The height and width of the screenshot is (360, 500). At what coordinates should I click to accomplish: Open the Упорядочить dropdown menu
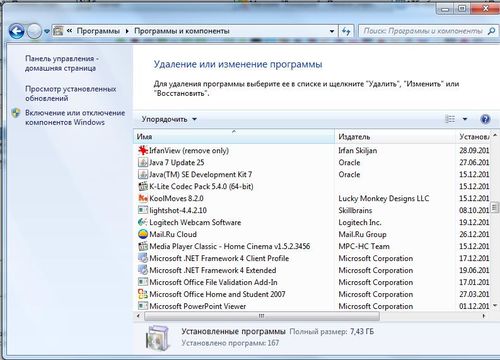click(x=169, y=119)
